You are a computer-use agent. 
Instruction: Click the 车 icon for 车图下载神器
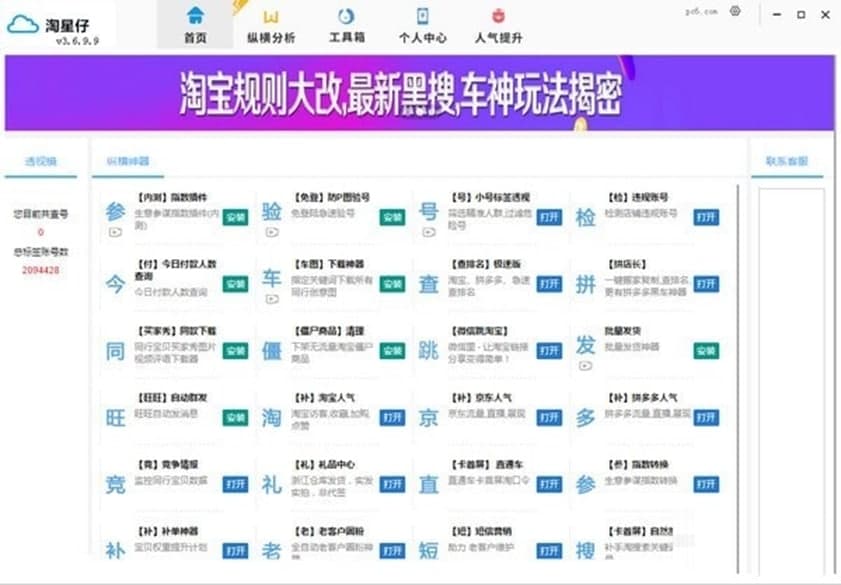click(x=272, y=278)
